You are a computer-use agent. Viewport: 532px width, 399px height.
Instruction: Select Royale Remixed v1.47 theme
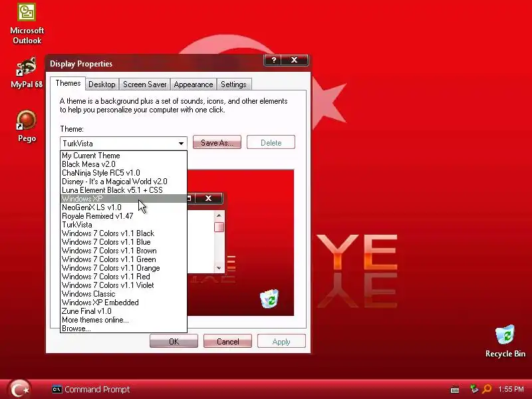(124, 216)
